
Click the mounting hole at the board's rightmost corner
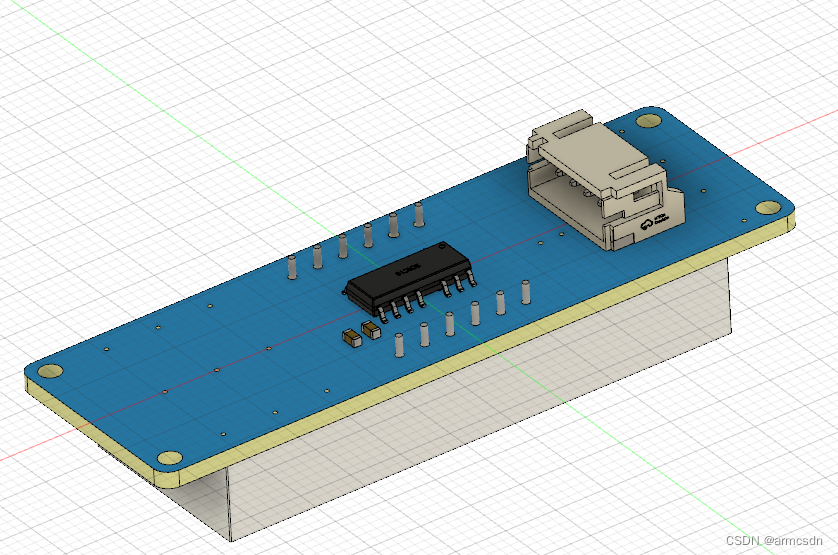tap(769, 207)
